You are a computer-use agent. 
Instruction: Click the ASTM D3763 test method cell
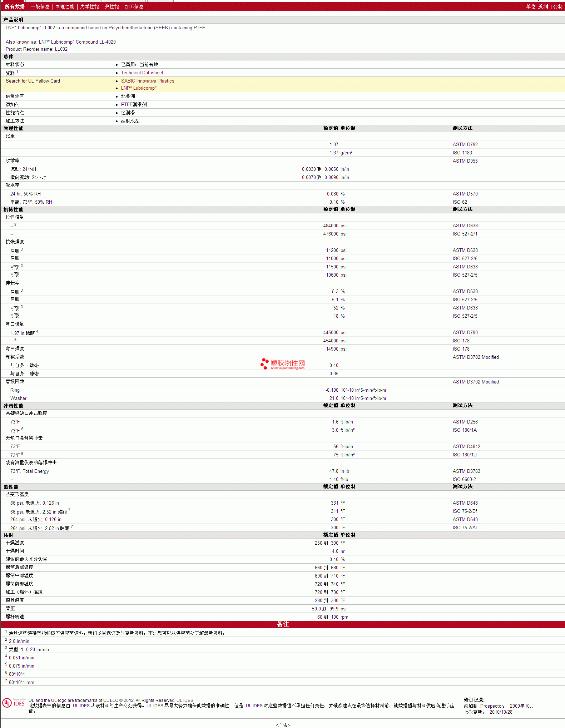(x=466, y=471)
